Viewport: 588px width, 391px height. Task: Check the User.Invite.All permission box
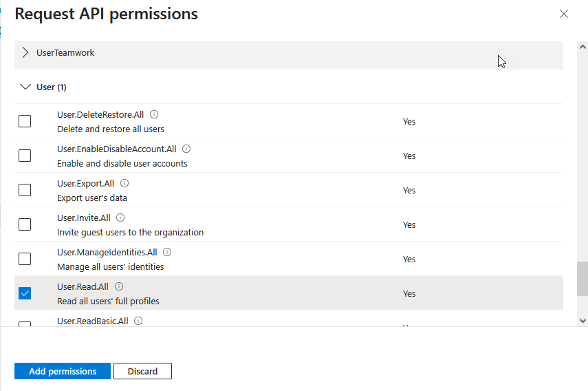click(x=25, y=224)
